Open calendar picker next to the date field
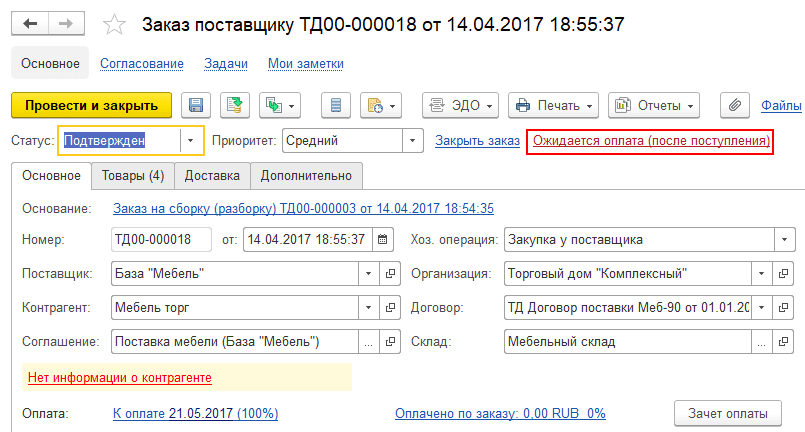Screen dimensions: 805x432 pyautogui.click(x=382, y=239)
